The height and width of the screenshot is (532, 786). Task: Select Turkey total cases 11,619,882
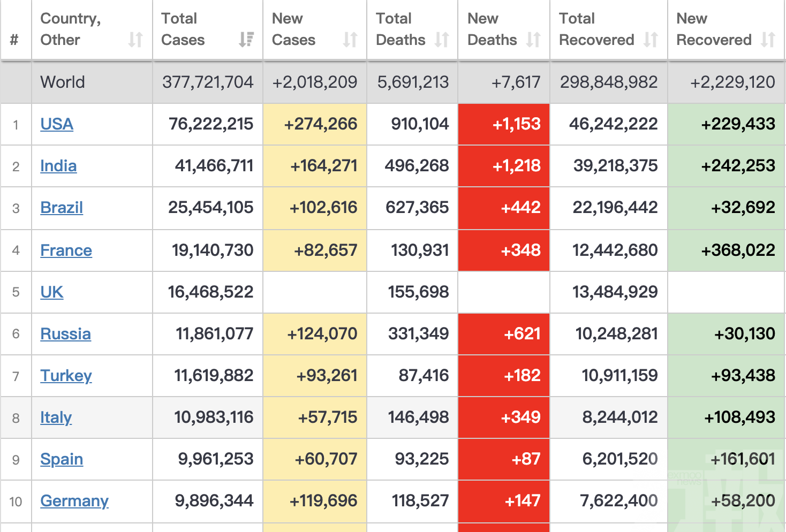214,376
